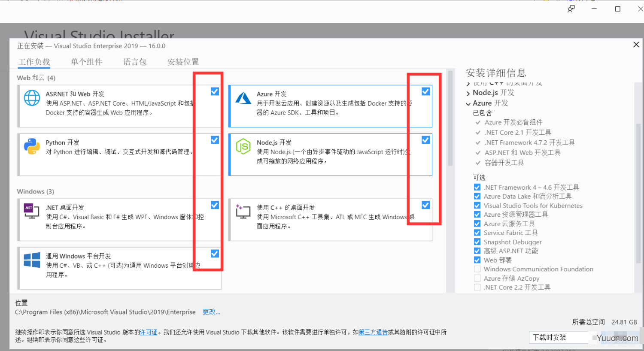Click the Windows (3) section heading
Screen dimensions: 644x351
point(36,191)
